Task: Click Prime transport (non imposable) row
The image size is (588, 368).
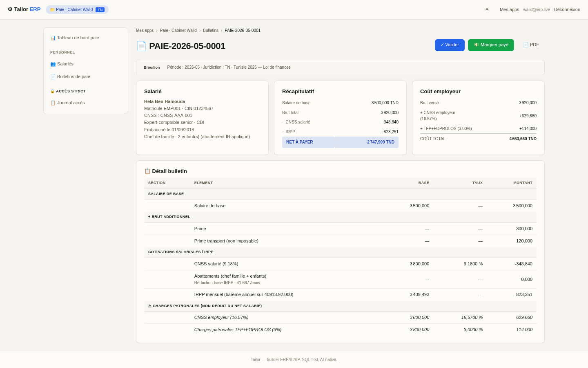Action: tap(340, 241)
